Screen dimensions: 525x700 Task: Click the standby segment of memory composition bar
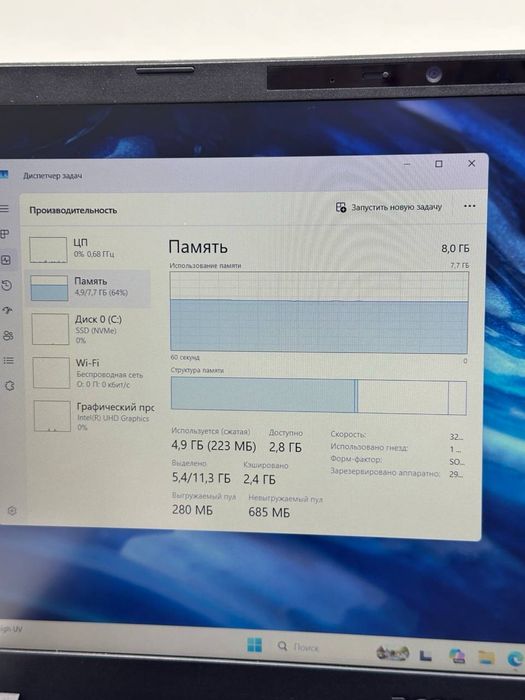pos(403,397)
